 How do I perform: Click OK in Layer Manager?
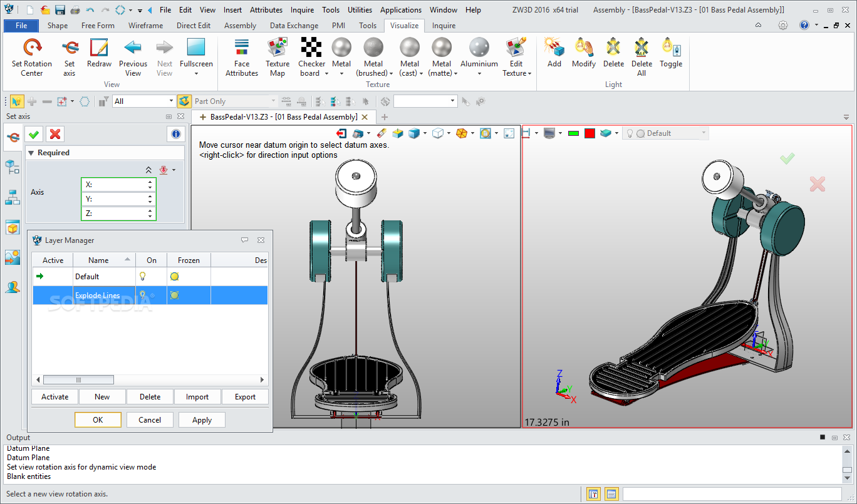point(98,420)
